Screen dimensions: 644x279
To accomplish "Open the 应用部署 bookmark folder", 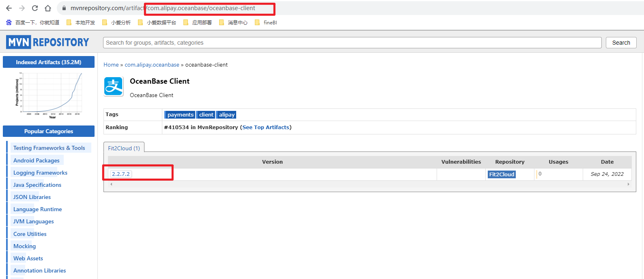I will pyautogui.click(x=198, y=23).
